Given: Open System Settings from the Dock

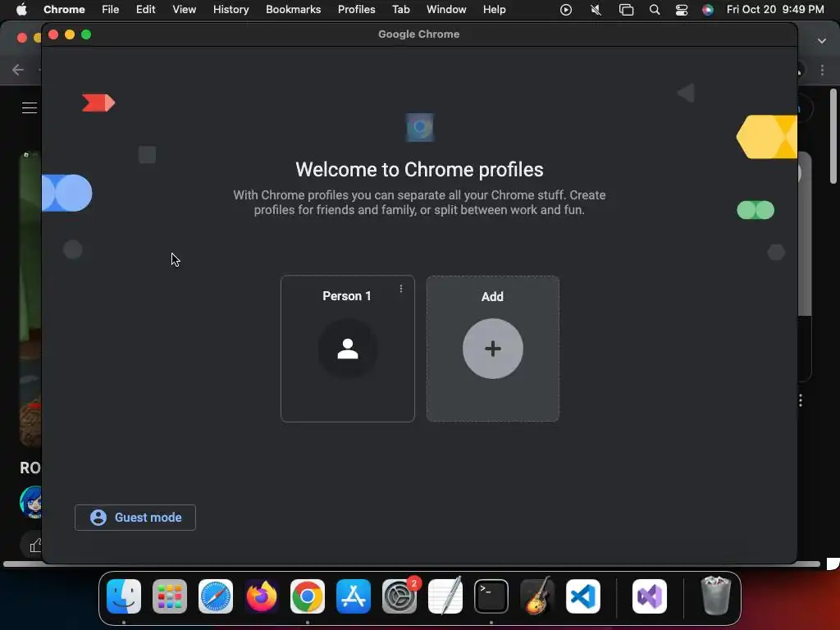Looking at the screenshot, I should 399,596.
